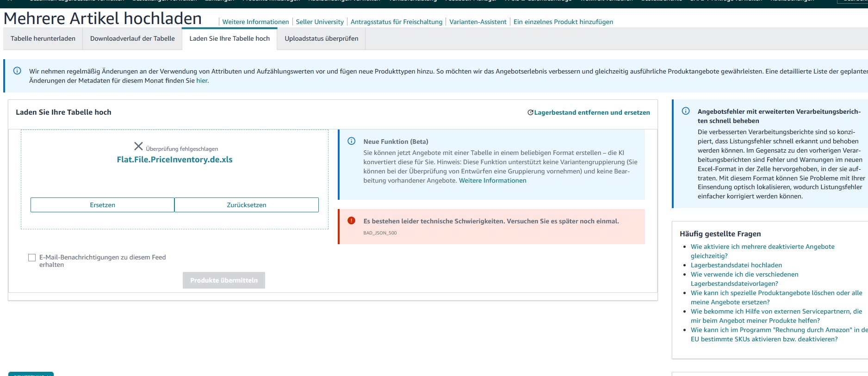The height and width of the screenshot is (376, 868).
Task: Enable E-Mail-Benachrichtigungen checkbox
Action: click(x=32, y=258)
